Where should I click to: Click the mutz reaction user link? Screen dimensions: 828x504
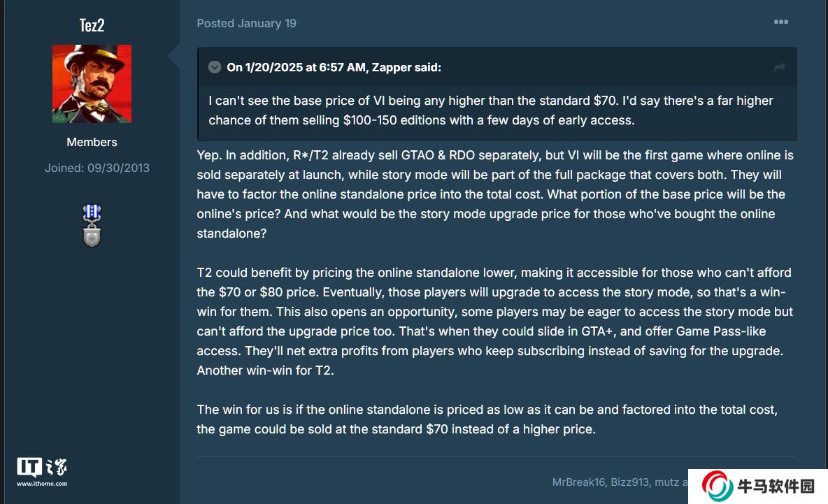pyautogui.click(x=666, y=482)
